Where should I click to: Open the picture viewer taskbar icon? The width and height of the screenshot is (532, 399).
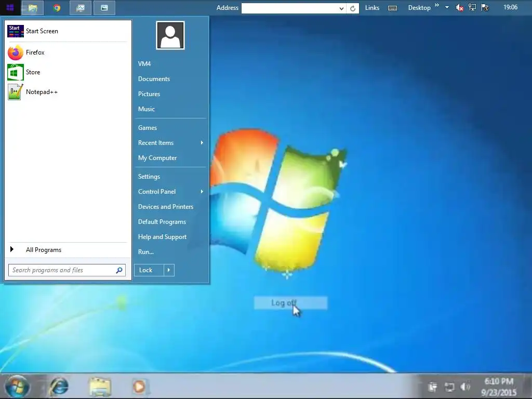(81, 8)
